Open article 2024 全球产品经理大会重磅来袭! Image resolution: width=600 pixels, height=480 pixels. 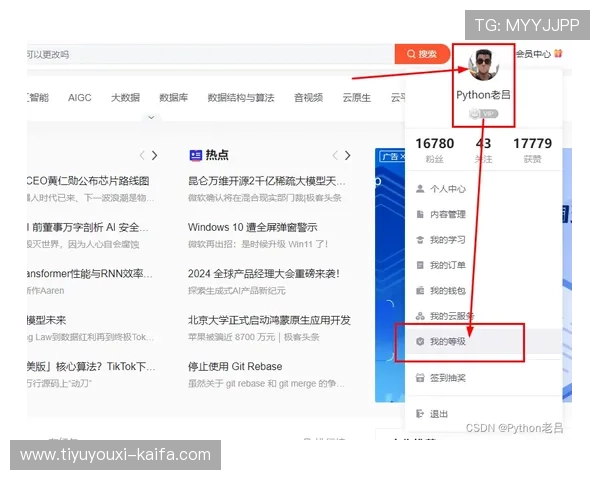coord(264,274)
